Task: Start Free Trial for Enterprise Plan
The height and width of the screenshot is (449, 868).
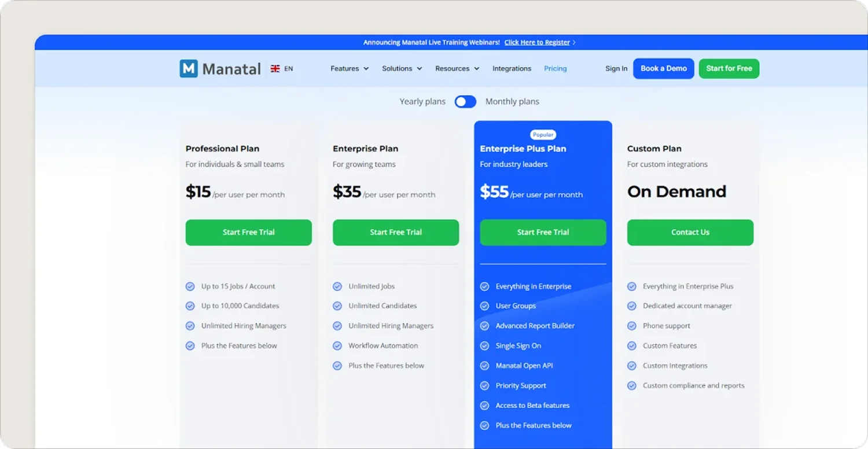Action: coord(396,233)
